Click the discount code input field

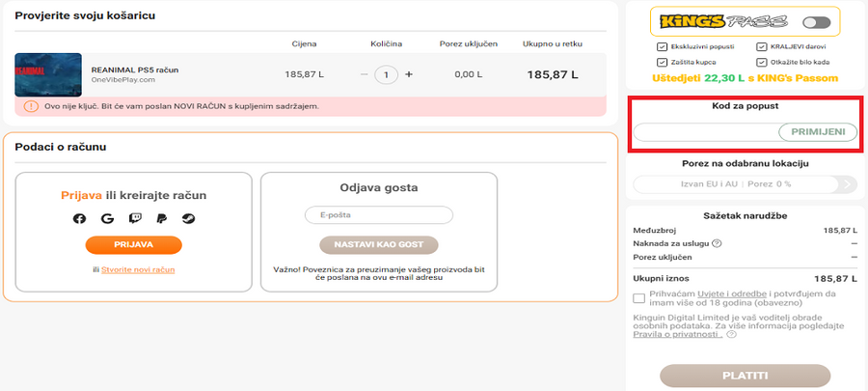coord(706,132)
